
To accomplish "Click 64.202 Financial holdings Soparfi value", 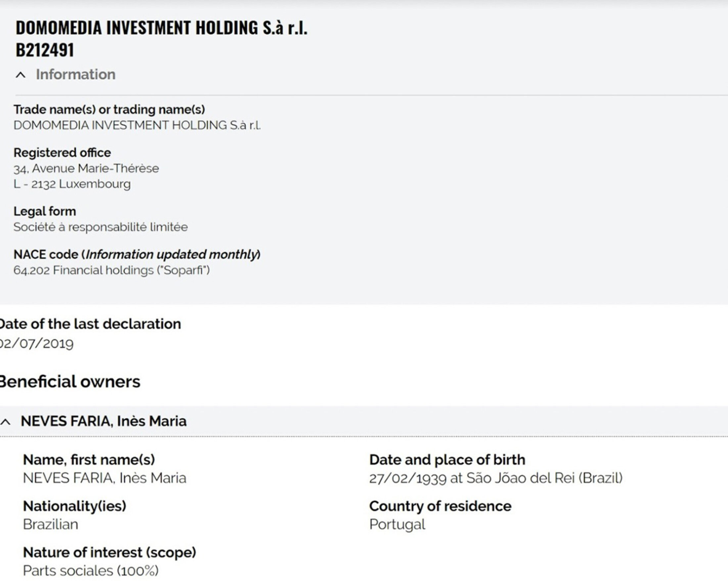I will 112,270.
